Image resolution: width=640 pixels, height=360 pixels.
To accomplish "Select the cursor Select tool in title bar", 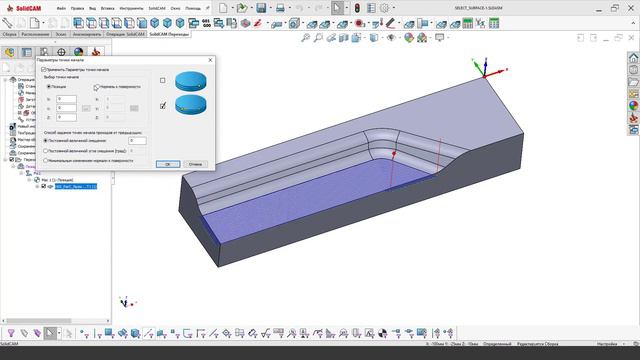I will pos(337,8).
